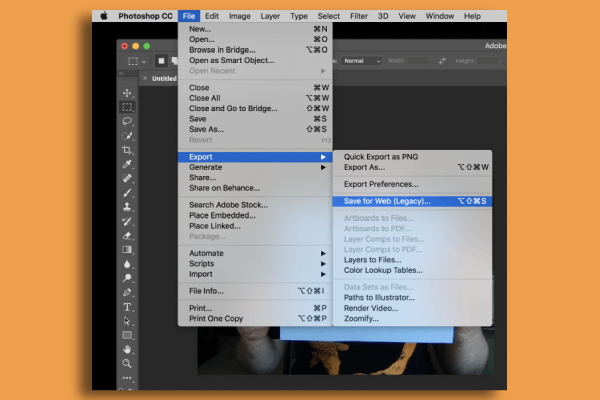Viewport: 600px width, 400px height.
Task: Open the Apple menu
Action: point(104,16)
